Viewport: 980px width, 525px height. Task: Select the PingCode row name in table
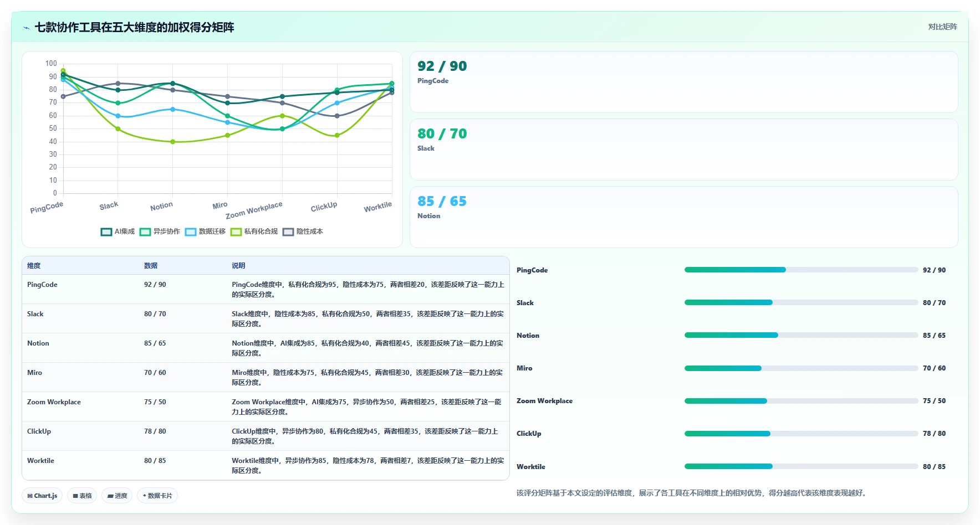click(x=42, y=285)
